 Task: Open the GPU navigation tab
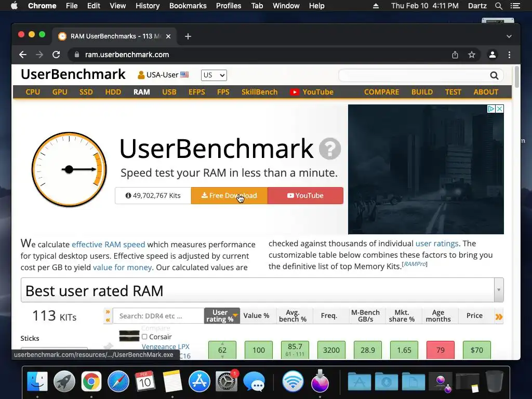(x=60, y=92)
